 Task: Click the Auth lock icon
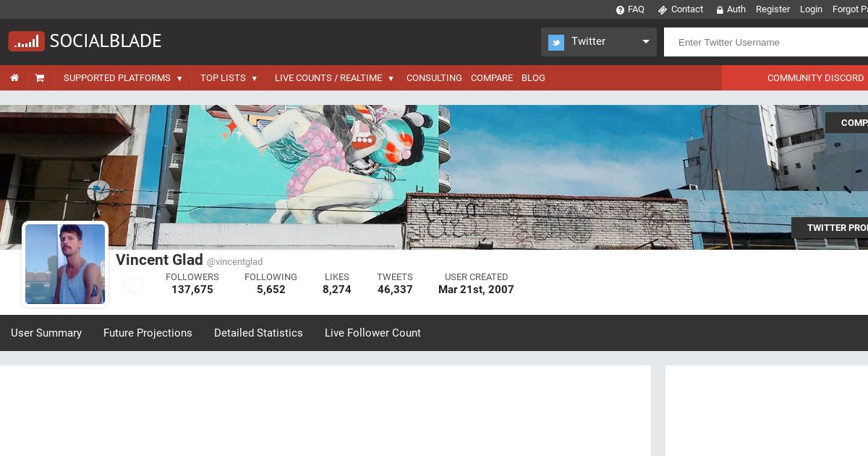point(720,10)
